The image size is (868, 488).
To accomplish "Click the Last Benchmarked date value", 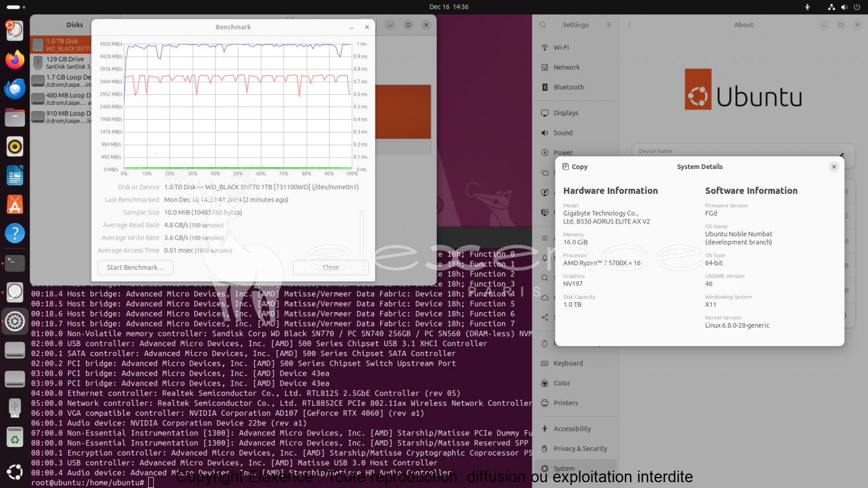I will coord(226,200).
